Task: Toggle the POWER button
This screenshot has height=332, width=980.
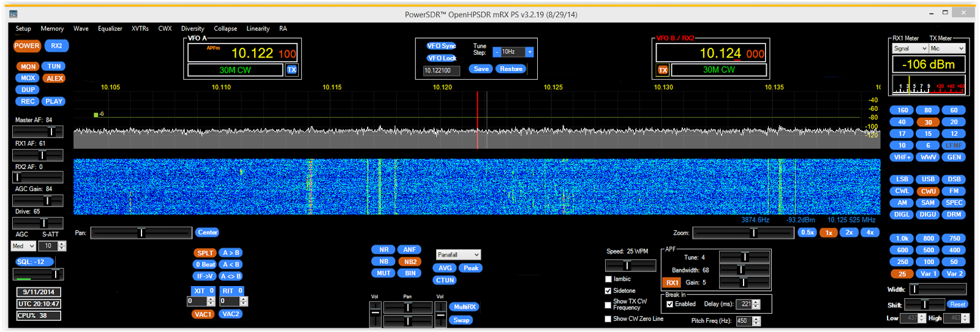Action: click(x=27, y=46)
